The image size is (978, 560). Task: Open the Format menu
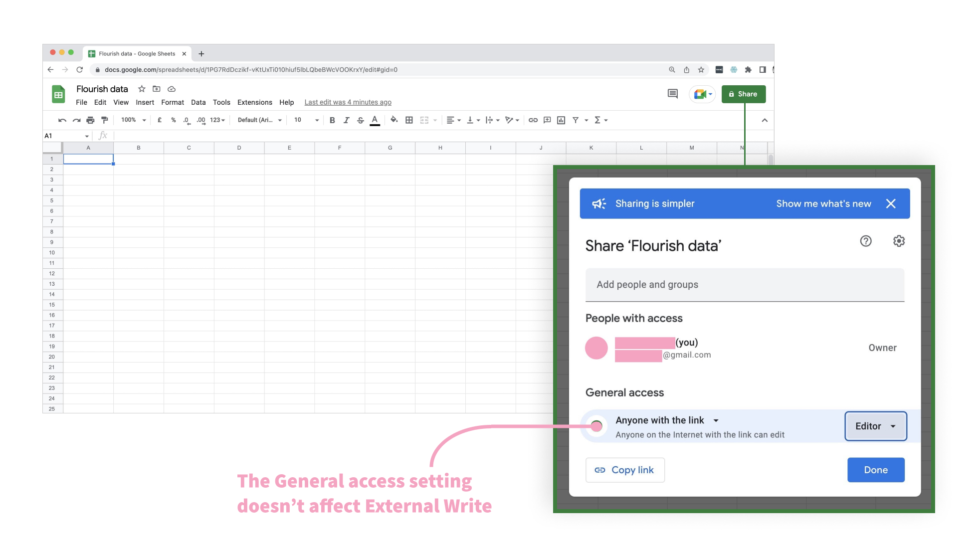click(x=173, y=102)
